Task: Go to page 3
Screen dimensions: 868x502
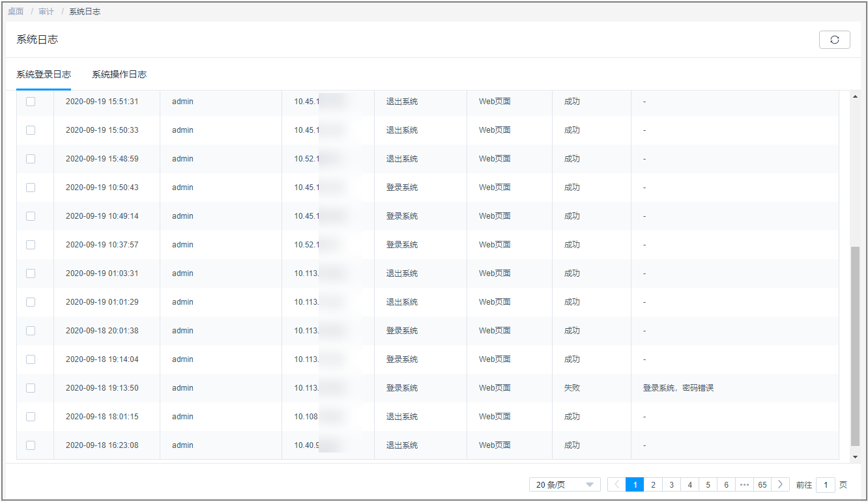Action: pos(671,484)
